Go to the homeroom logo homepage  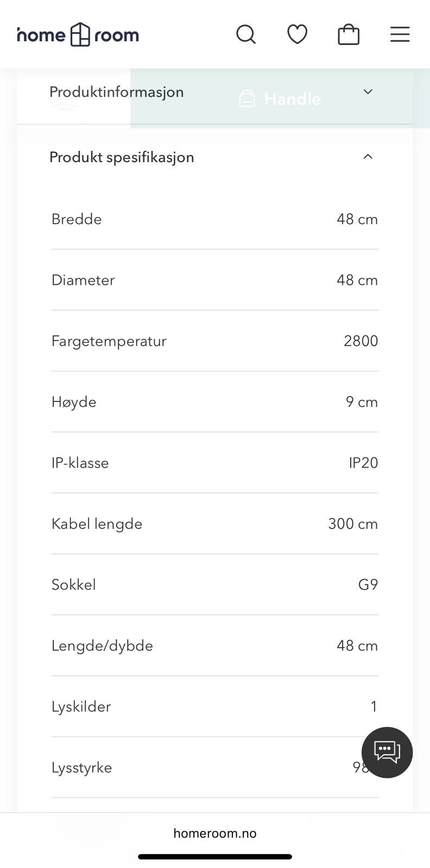coord(78,35)
